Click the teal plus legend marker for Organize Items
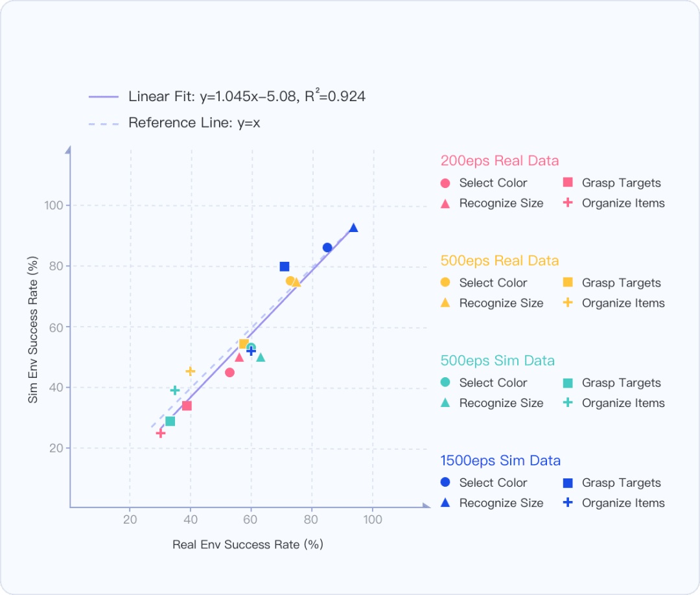Viewport: 700px width, 595px height. click(568, 402)
